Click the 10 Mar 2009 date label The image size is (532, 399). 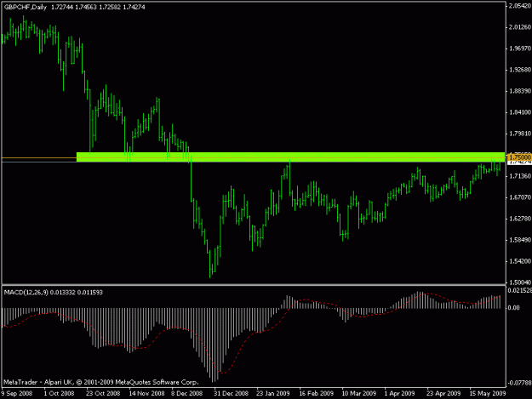tap(359, 393)
